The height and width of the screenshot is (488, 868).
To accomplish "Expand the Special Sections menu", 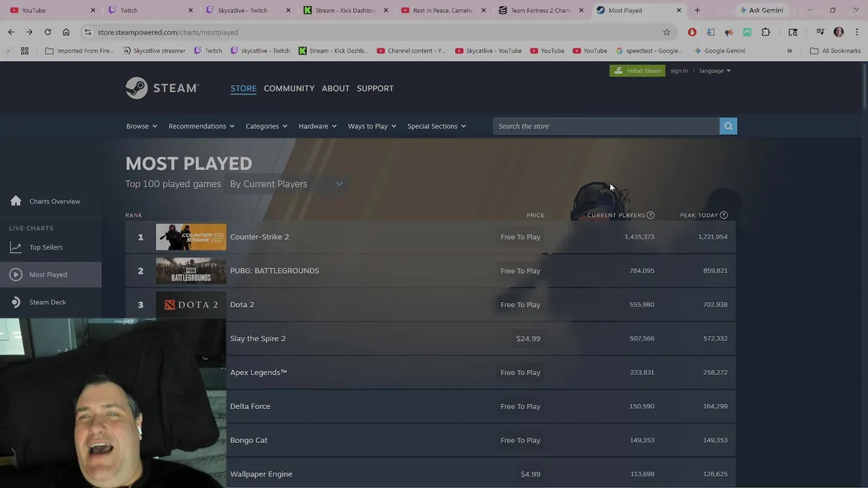I will [x=437, y=126].
